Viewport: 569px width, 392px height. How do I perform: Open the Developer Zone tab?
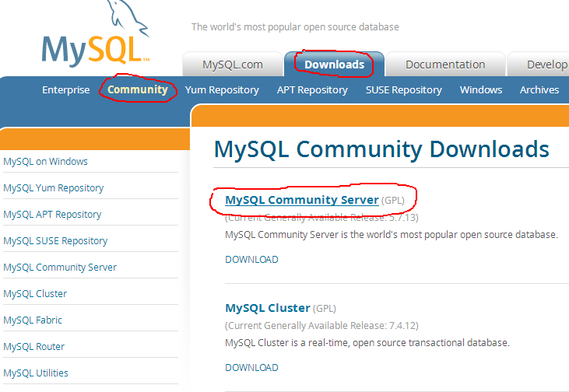click(539, 65)
